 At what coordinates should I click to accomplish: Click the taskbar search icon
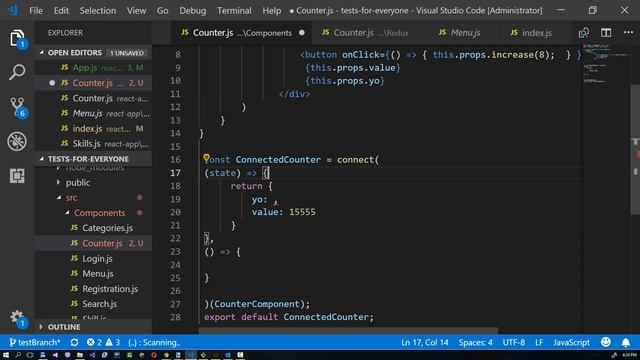click(18, 355)
